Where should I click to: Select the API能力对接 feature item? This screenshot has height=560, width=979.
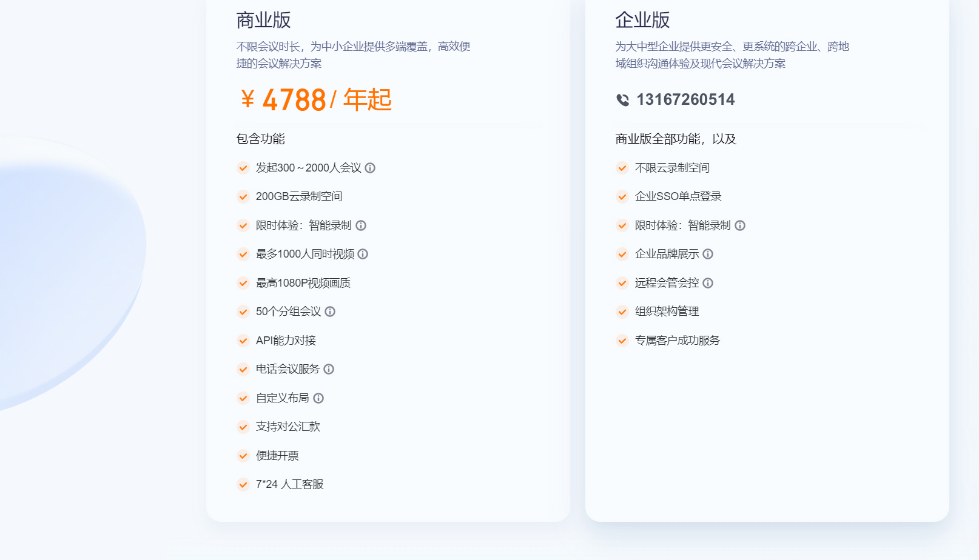click(286, 341)
